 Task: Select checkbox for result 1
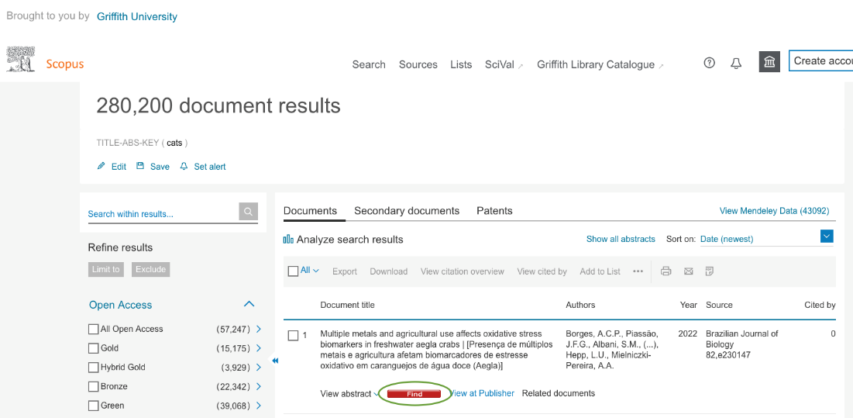(293, 336)
